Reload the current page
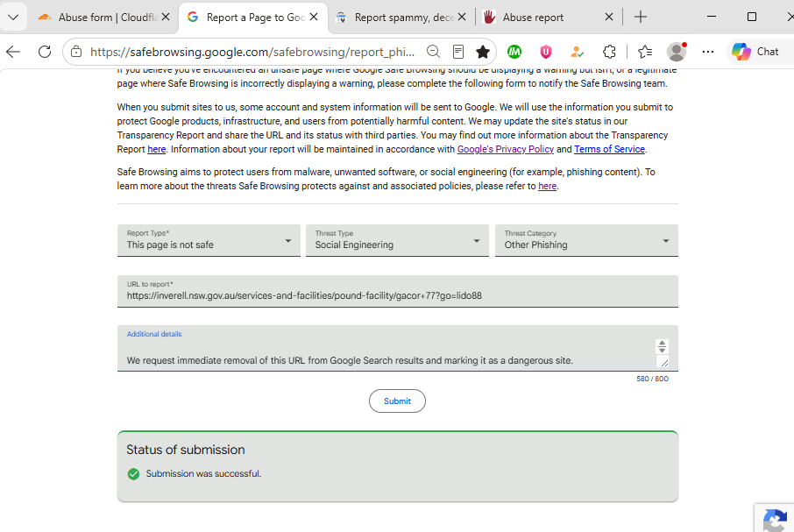Viewport: 794px width, 532px height. [x=45, y=52]
